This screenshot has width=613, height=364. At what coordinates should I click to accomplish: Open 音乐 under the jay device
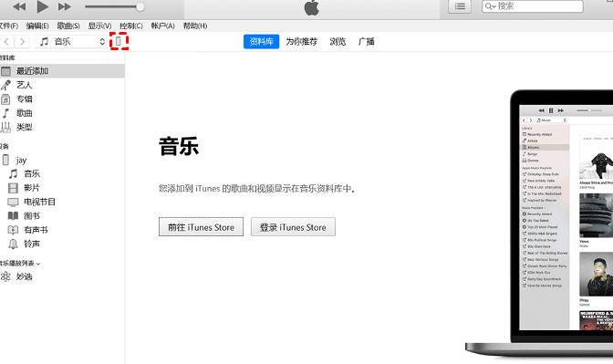[x=32, y=173]
